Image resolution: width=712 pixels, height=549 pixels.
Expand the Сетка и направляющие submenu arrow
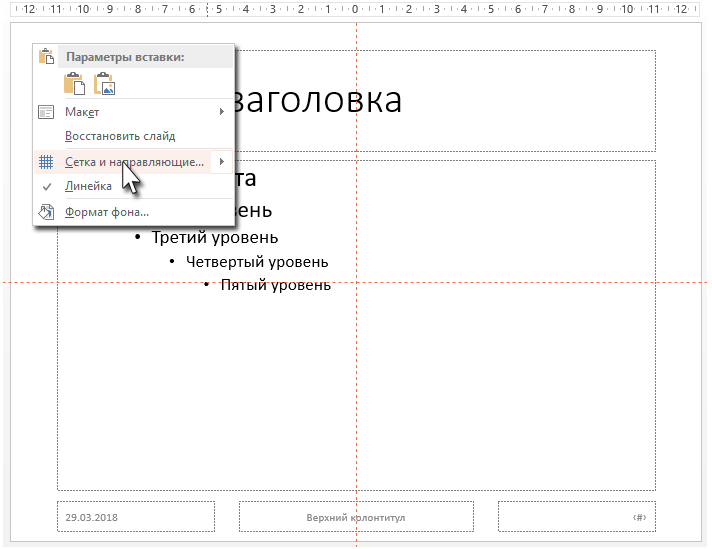click(x=222, y=162)
